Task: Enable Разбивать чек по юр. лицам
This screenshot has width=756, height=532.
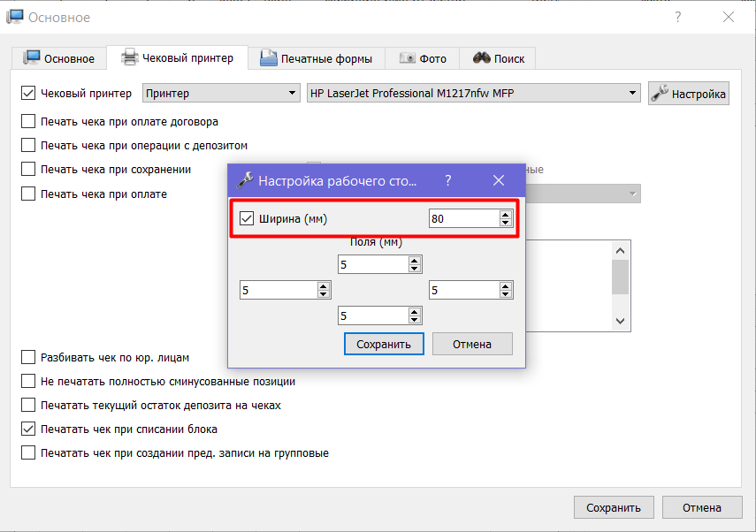Action: (x=28, y=358)
